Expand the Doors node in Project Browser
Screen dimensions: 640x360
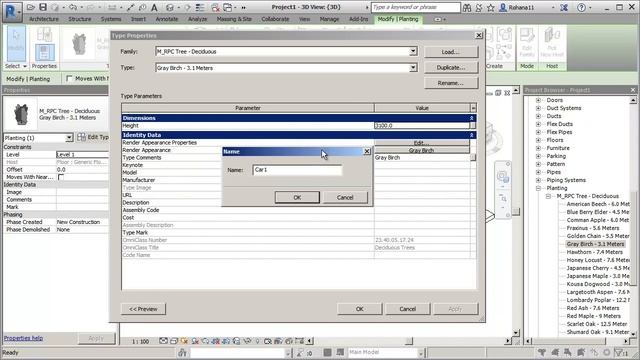pyautogui.click(x=538, y=100)
